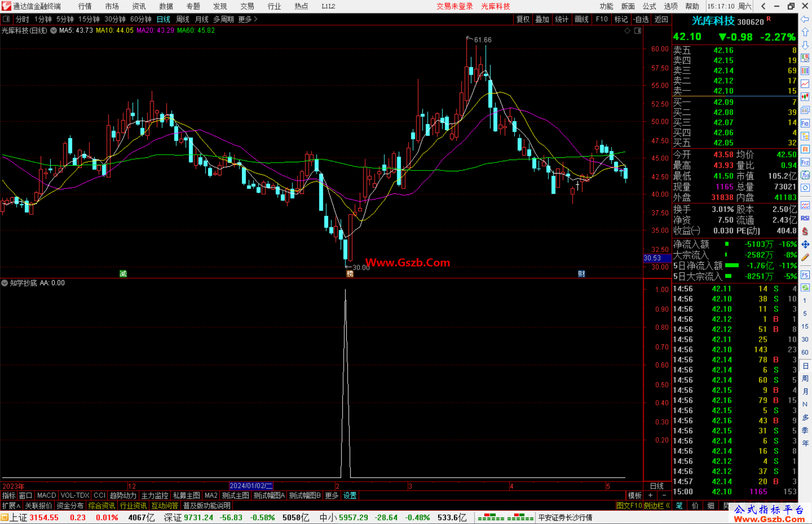The width and height of the screenshot is (812, 524).
Task: Click the window toggle icon at chart top-right
Action: tap(638, 31)
